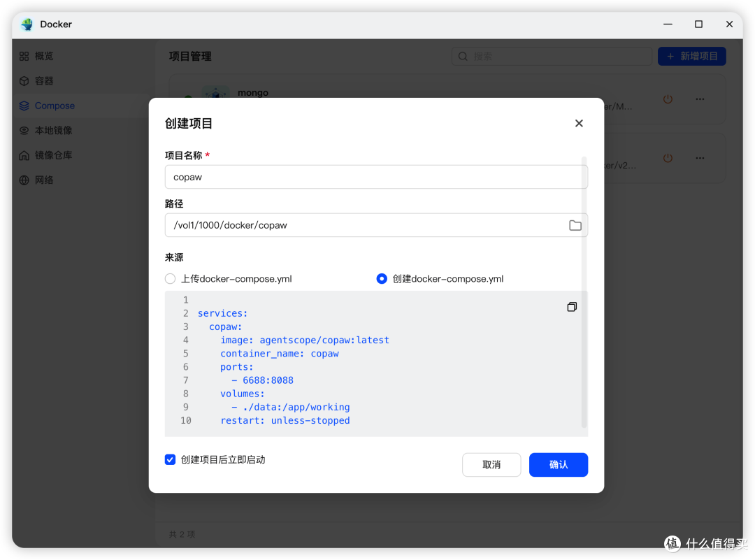Screen dimensions: 755x560
Task: Click the 确认 button
Action: point(558,465)
